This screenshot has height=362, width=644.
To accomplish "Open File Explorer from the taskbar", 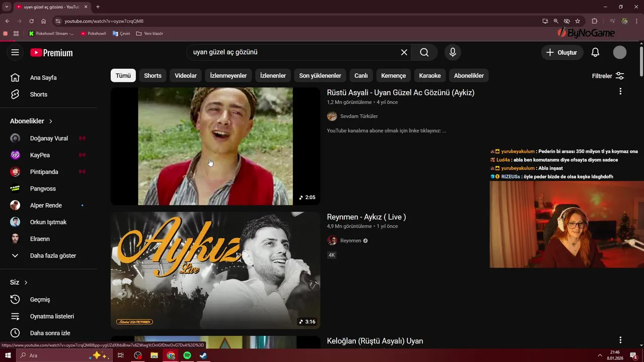I will (x=154, y=355).
